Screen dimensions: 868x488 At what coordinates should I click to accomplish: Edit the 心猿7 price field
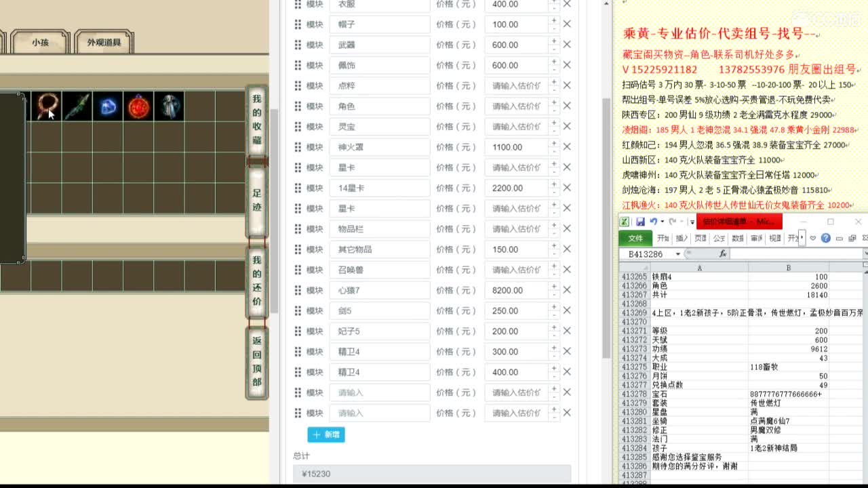517,290
